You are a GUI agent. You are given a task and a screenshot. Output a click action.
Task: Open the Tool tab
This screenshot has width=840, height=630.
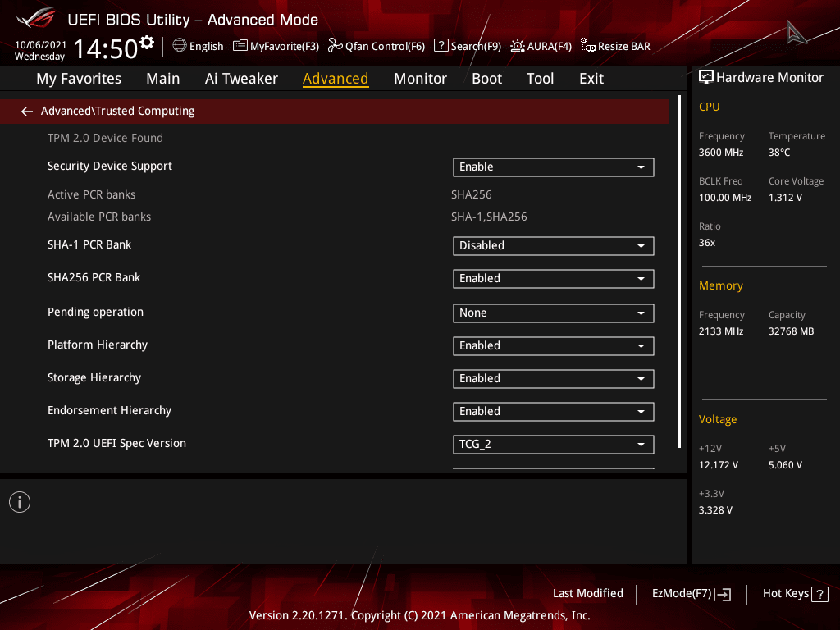[x=540, y=79]
